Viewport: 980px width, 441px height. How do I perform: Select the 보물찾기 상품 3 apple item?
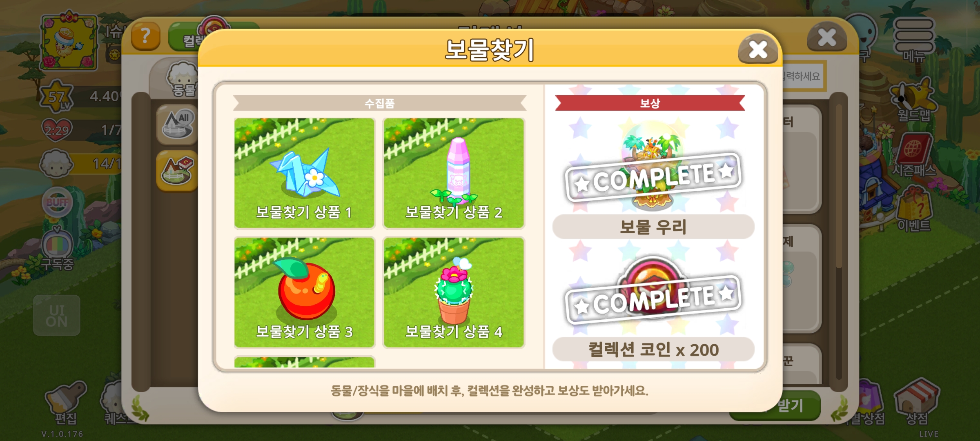tap(304, 292)
